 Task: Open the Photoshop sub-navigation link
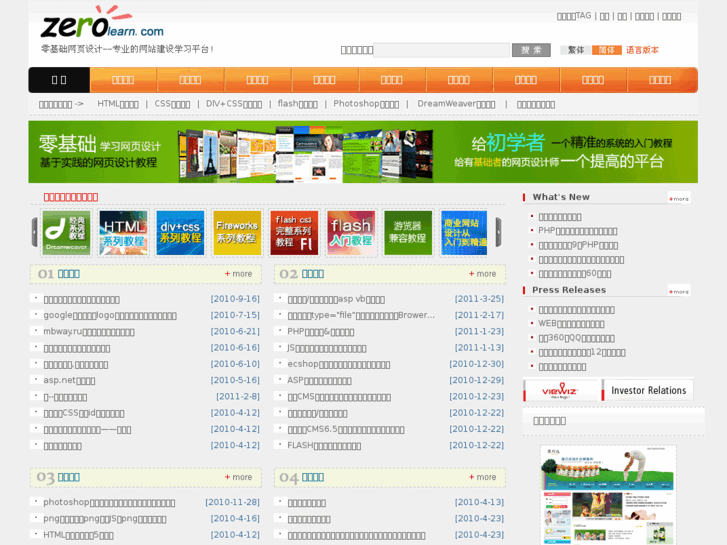366,104
